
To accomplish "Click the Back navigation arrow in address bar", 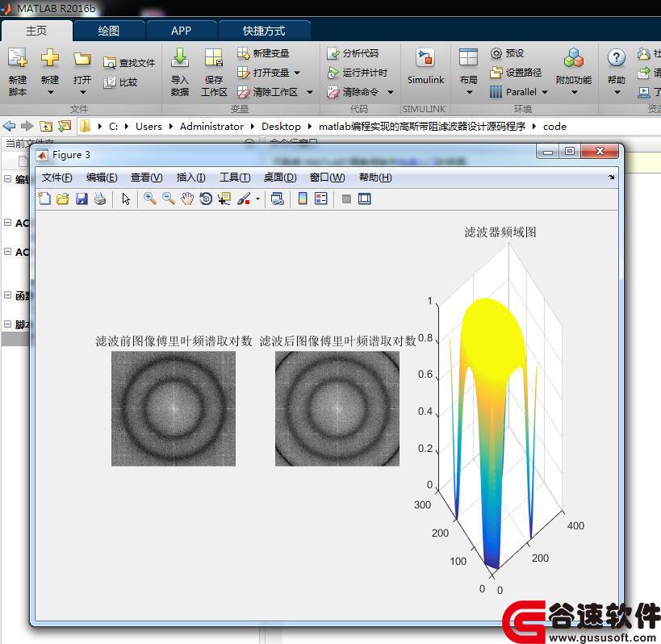I will click(9, 126).
